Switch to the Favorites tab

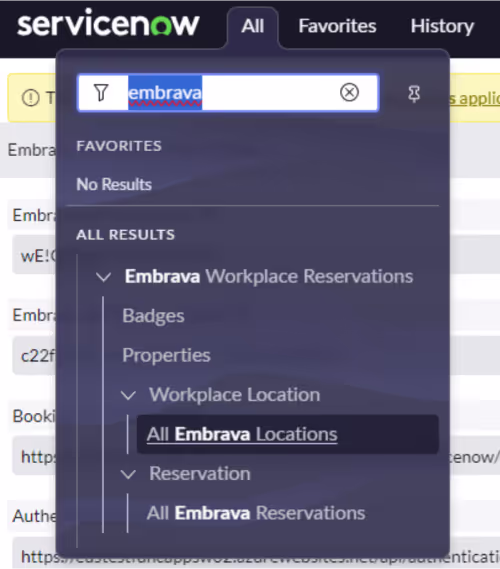(337, 26)
